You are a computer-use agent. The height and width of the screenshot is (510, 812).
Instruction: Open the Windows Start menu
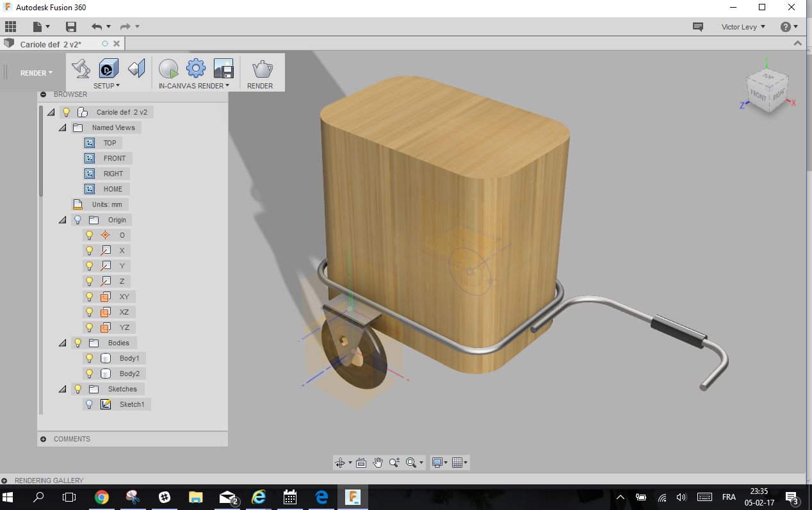pyautogui.click(x=8, y=497)
